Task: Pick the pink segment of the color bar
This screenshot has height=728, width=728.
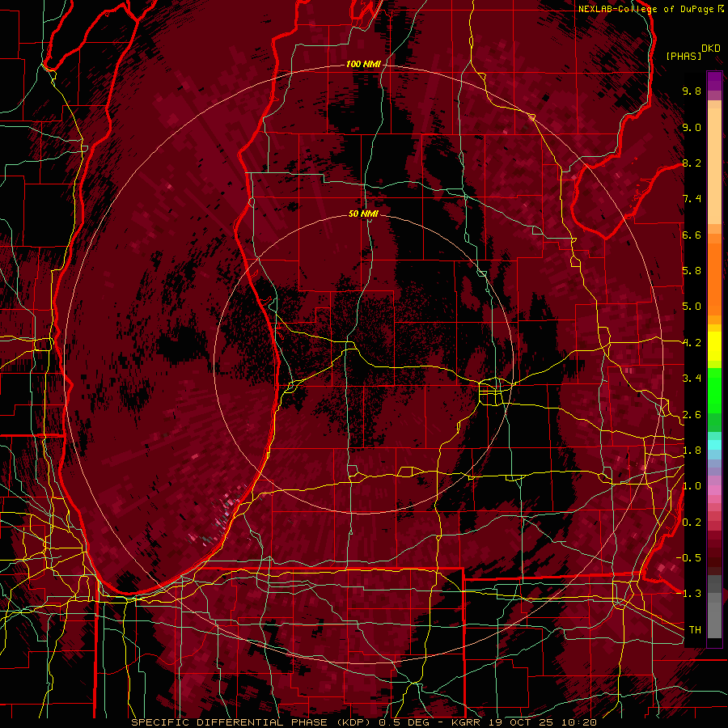Action: tap(714, 490)
